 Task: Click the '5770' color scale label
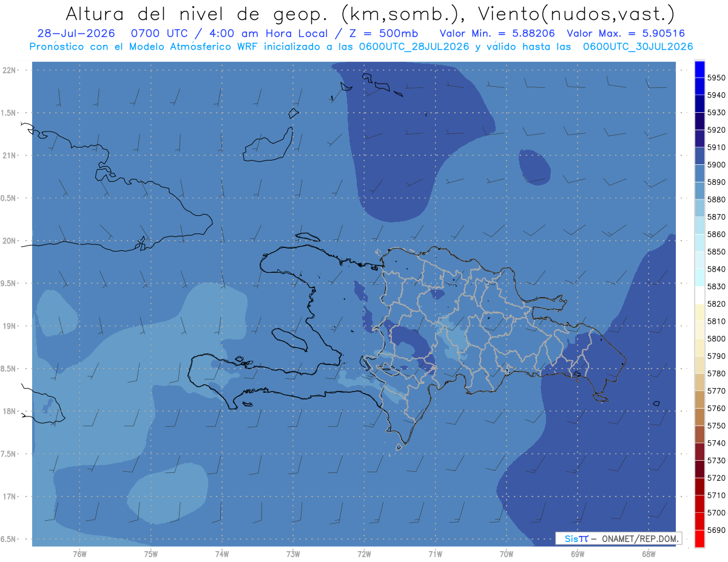716,391
